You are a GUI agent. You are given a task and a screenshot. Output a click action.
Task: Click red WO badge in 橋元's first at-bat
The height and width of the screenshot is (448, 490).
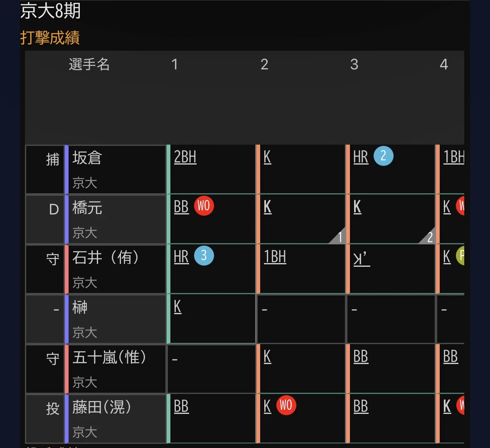(204, 206)
